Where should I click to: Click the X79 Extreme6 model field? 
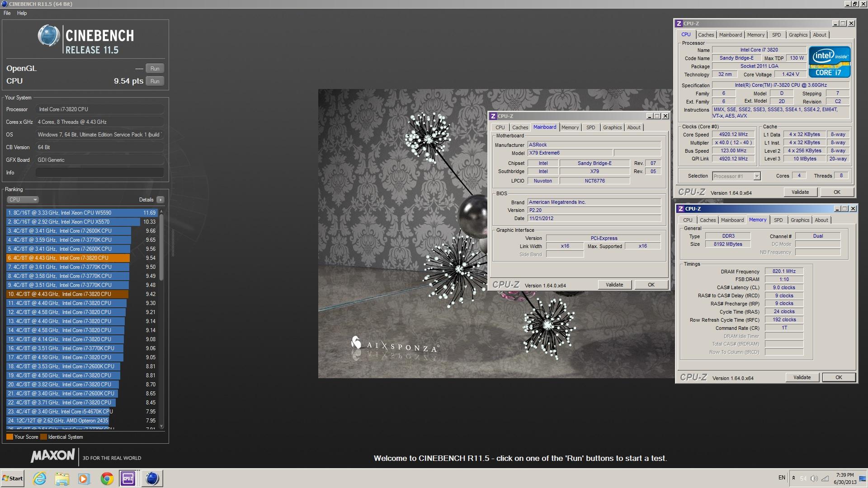570,153
